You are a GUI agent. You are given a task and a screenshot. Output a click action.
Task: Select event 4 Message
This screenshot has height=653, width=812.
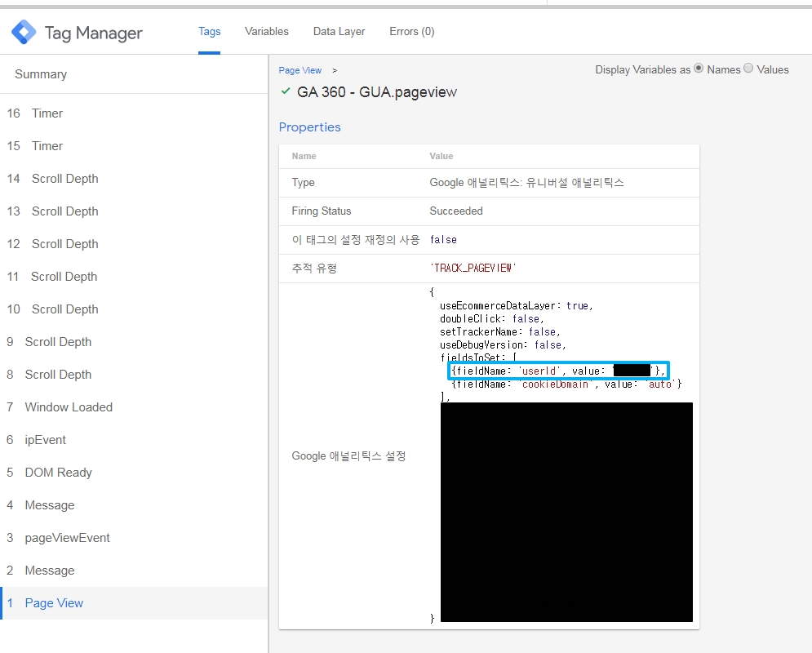134,505
